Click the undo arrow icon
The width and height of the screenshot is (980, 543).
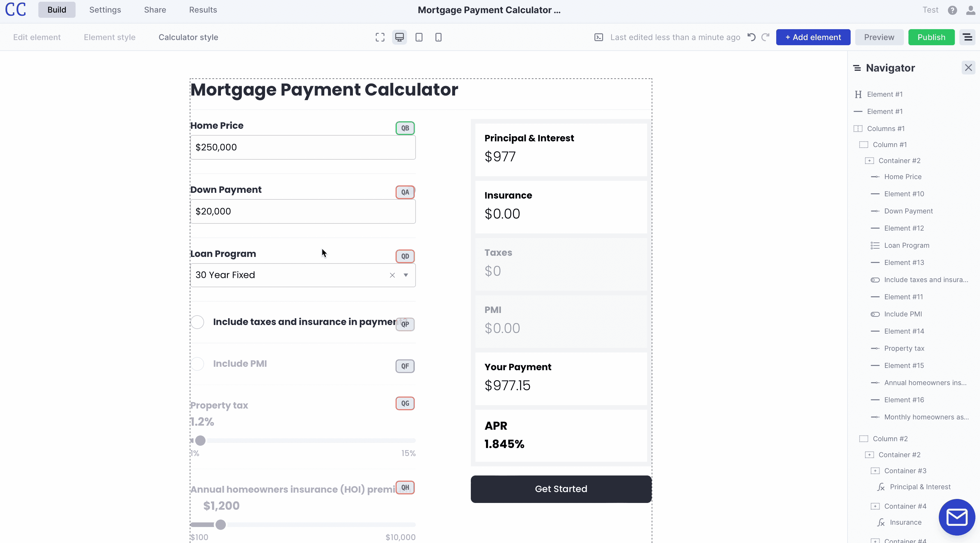point(751,37)
